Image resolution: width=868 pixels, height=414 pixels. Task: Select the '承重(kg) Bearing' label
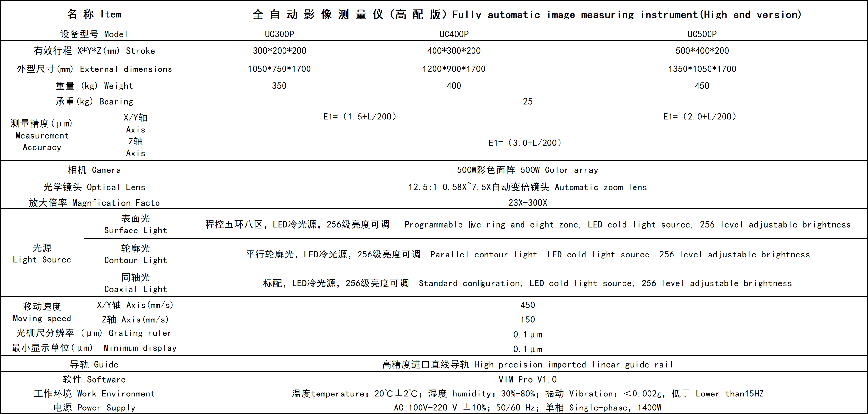pos(94,101)
